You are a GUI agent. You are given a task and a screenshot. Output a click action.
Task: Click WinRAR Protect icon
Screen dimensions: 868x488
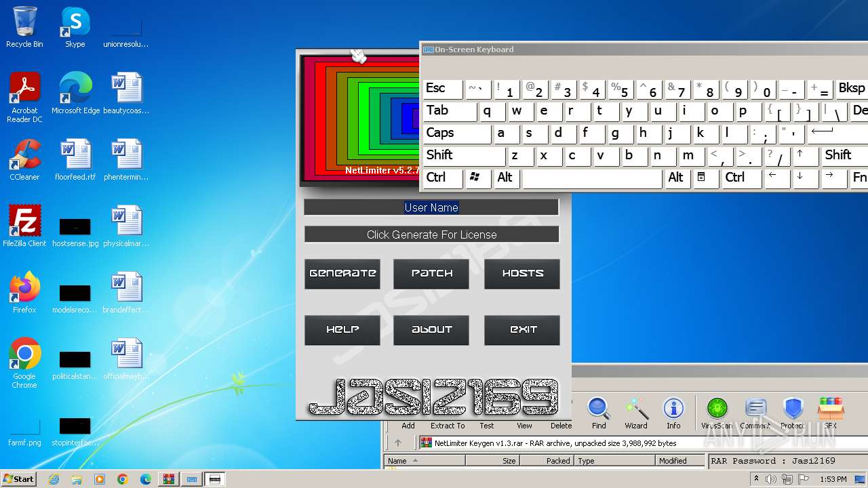pyautogui.click(x=792, y=413)
